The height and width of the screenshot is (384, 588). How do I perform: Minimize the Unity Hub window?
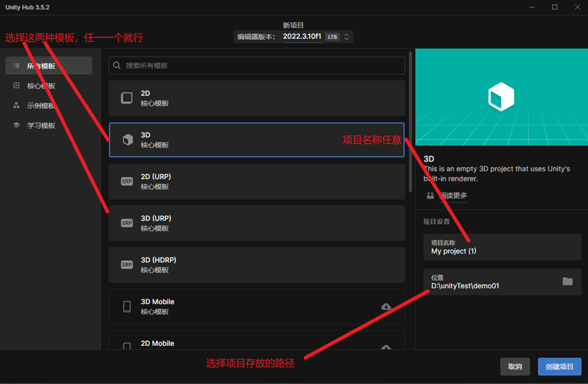(x=532, y=7)
